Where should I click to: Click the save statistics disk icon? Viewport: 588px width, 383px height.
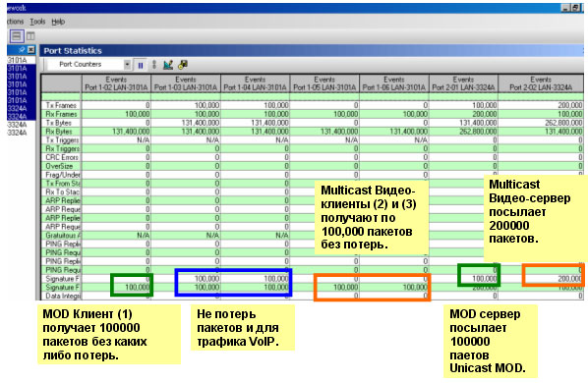183,65
